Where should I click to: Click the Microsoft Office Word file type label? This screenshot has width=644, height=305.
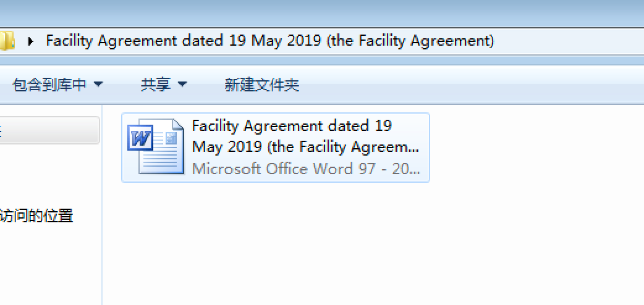point(305,169)
